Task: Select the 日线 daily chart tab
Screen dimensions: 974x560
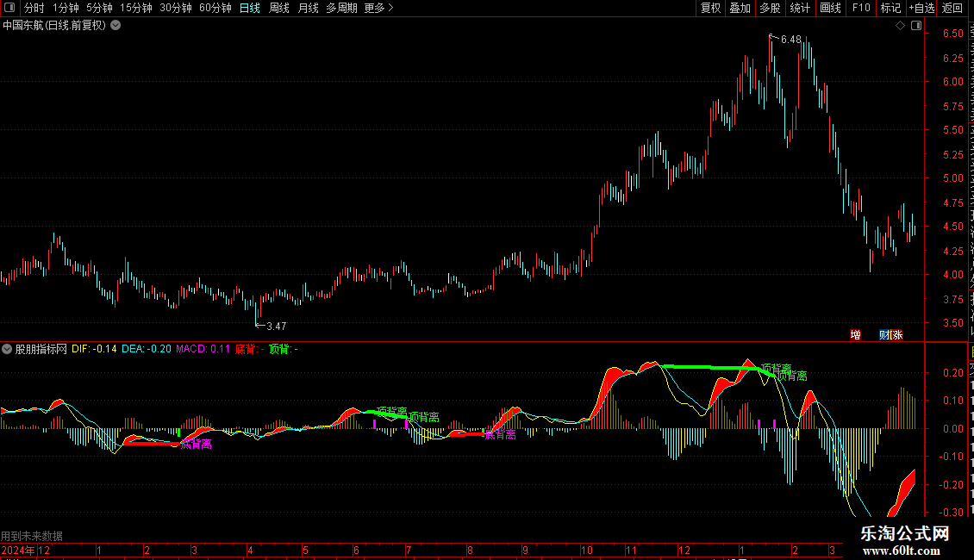Action: 250,8
